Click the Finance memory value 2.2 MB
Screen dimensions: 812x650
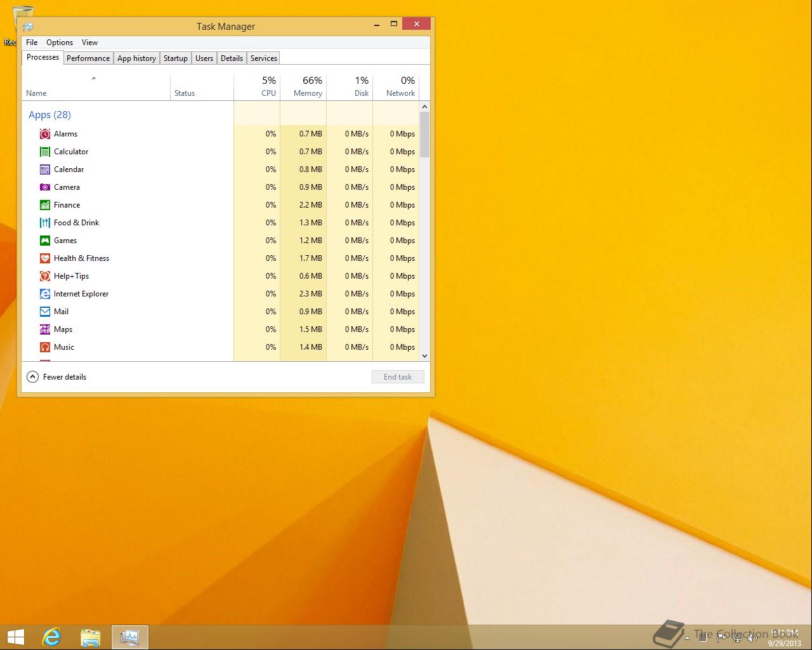[x=311, y=205]
